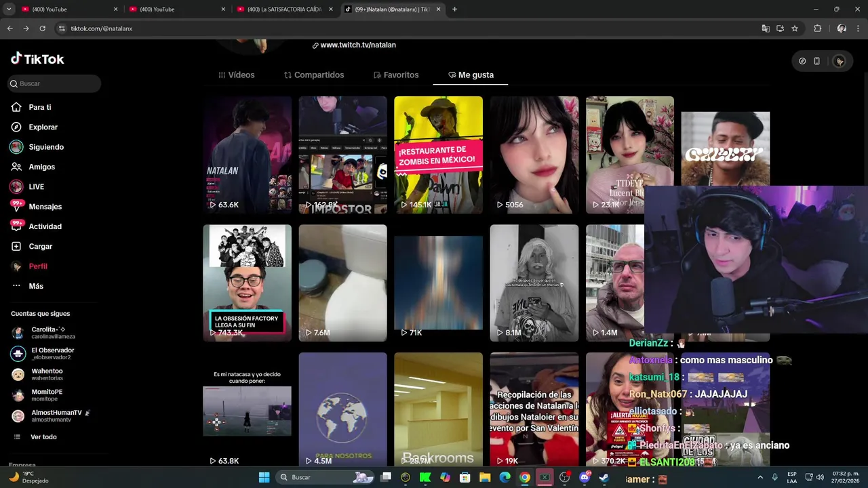
Task: Open the NATALAN video with 63.6K views
Action: click(247, 155)
